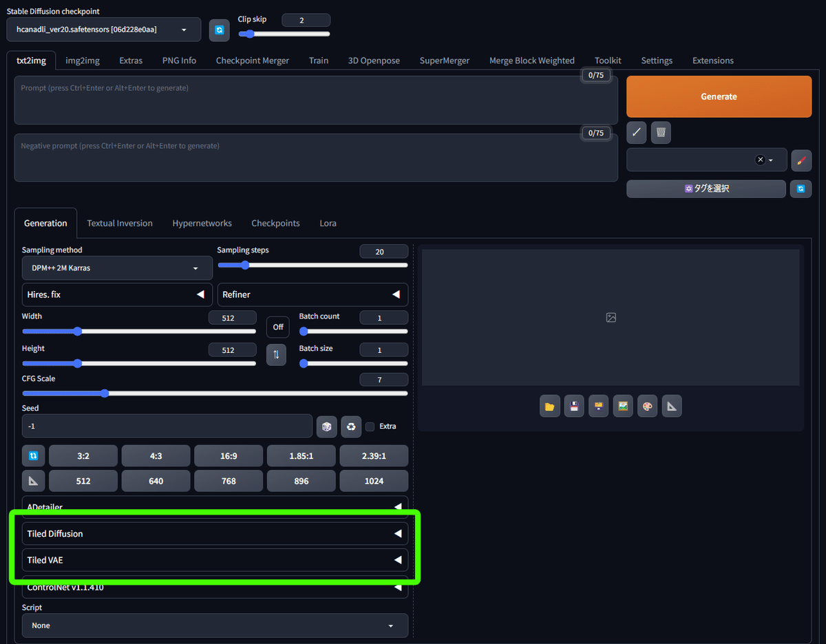Open the Sampling method dropdown
Image resolution: width=826 pixels, height=644 pixels.
117,268
